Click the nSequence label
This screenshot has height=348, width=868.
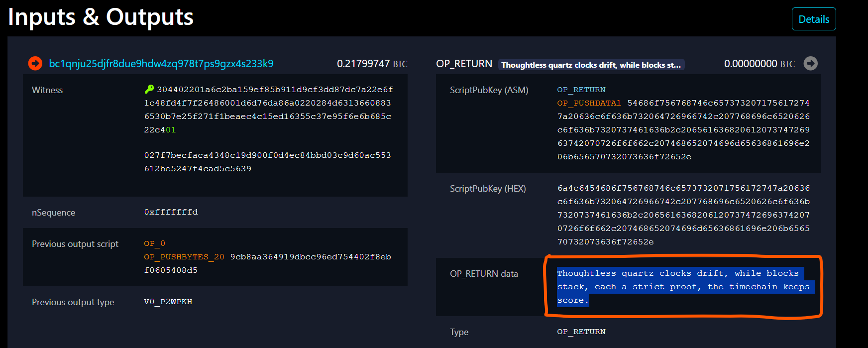tap(53, 213)
